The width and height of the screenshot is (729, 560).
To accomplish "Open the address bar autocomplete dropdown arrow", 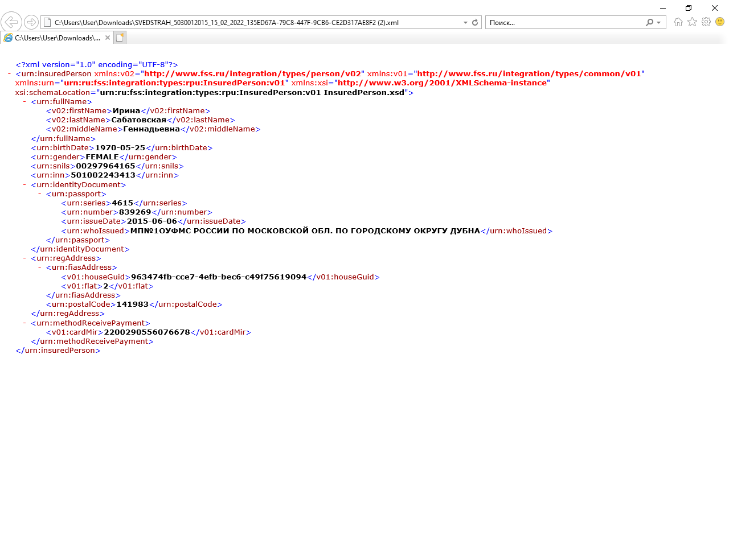I will tap(466, 23).
